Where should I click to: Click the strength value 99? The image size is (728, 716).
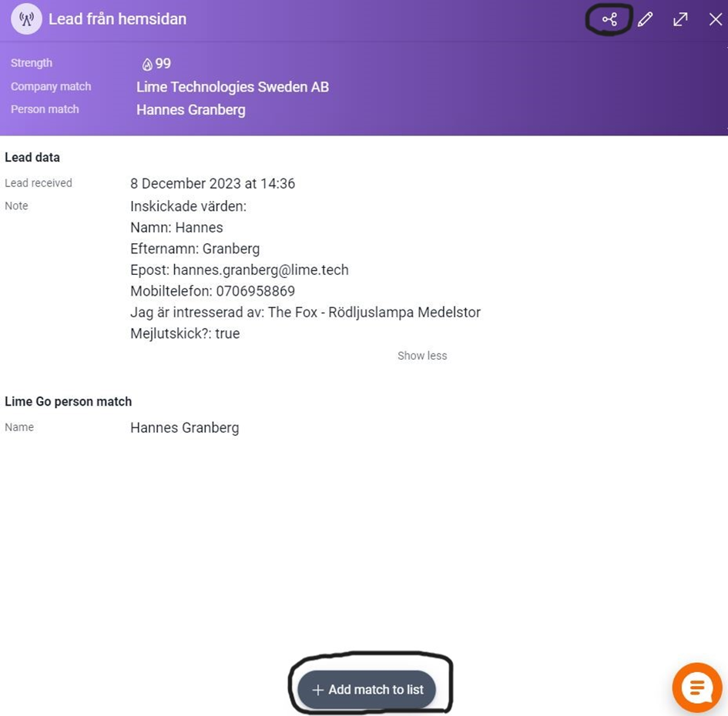coord(163,64)
